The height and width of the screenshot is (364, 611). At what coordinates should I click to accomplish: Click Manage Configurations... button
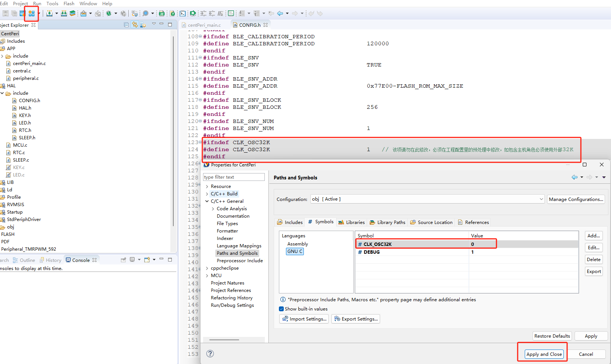click(576, 199)
